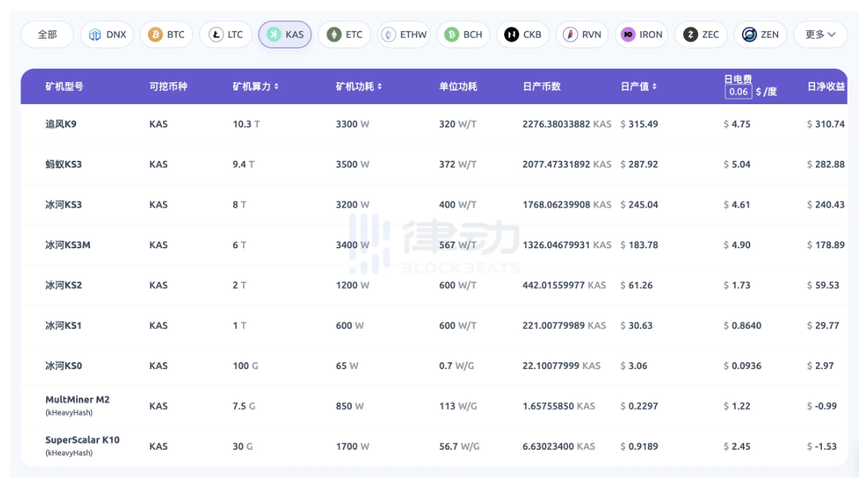The height and width of the screenshot is (489, 868).
Task: Open the SuperScalar K10 miner entry
Action: [x=82, y=446]
